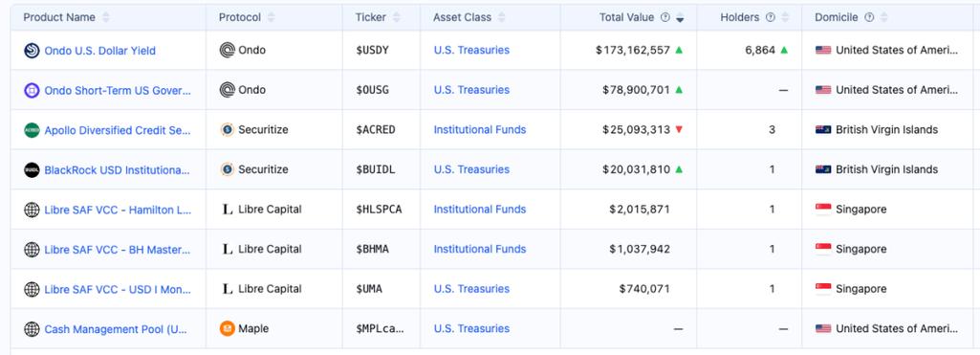Sort the table by Product Name arrows
980x355 pixels.
[x=105, y=17]
